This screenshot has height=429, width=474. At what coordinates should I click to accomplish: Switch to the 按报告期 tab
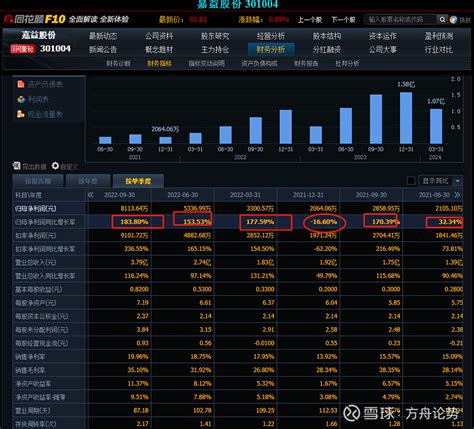pyautogui.click(x=38, y=181)
